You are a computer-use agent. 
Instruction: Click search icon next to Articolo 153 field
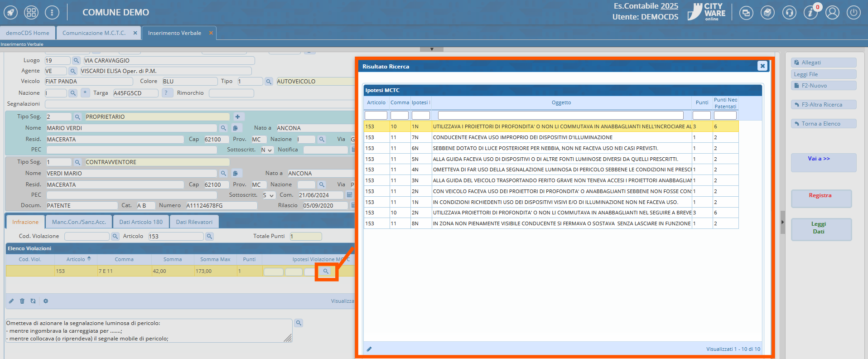(209, 237)
